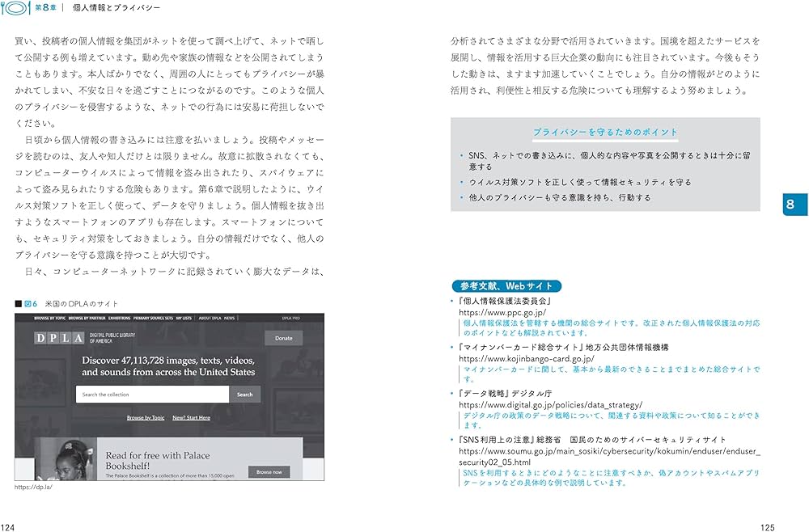This screenshot has width=809, height=532.
Task: Open the https://www.ppc.go.jp/ reference URL
Action: [502, 312]
